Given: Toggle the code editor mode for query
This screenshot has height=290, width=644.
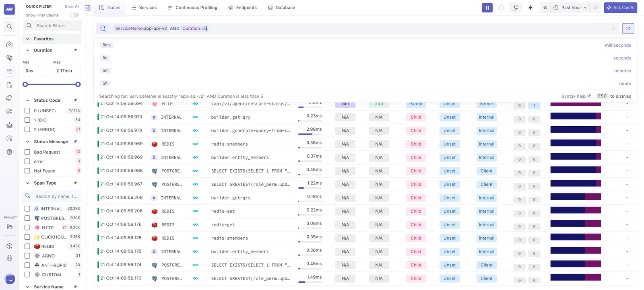Looking at the screenshot, I should point(628,29).
